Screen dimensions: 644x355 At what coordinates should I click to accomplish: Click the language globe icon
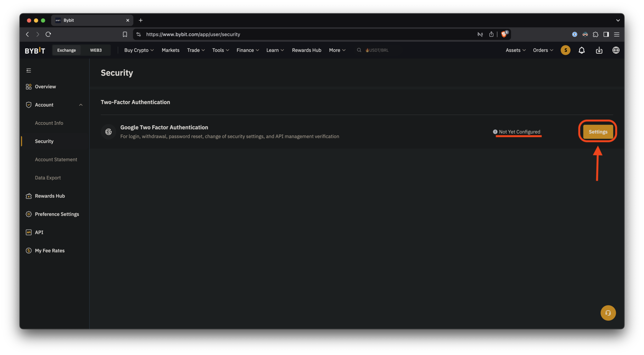616,50
